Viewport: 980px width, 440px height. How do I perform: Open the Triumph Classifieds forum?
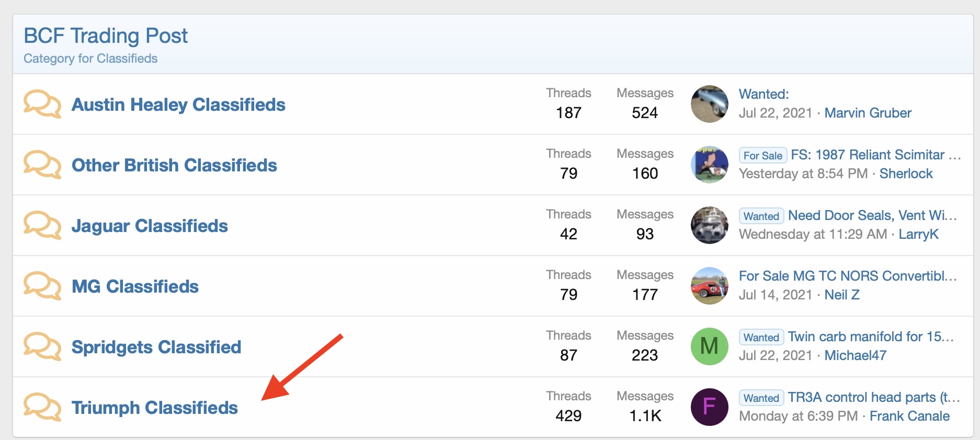pyautogui.click(x=155, y=408)
